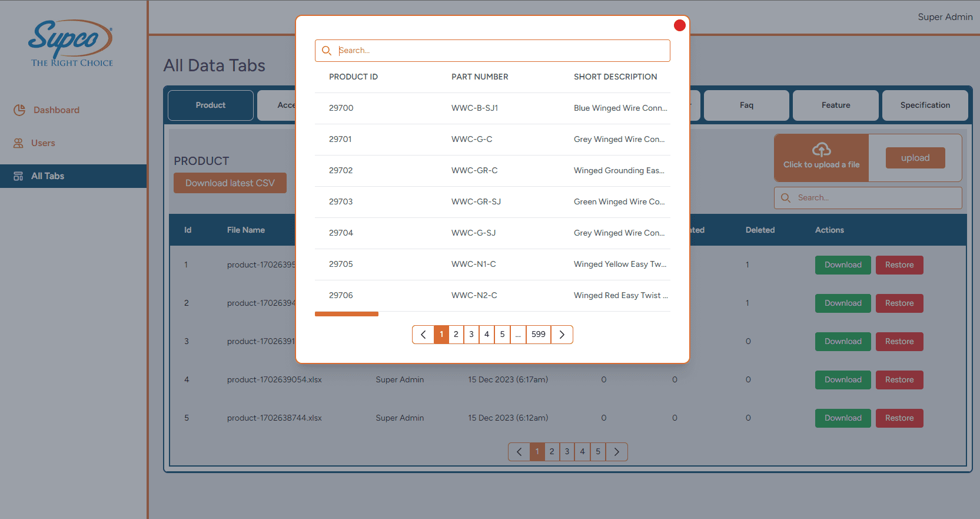
Task: Switch to the Specification tab
Action: (x=925, y=105)
